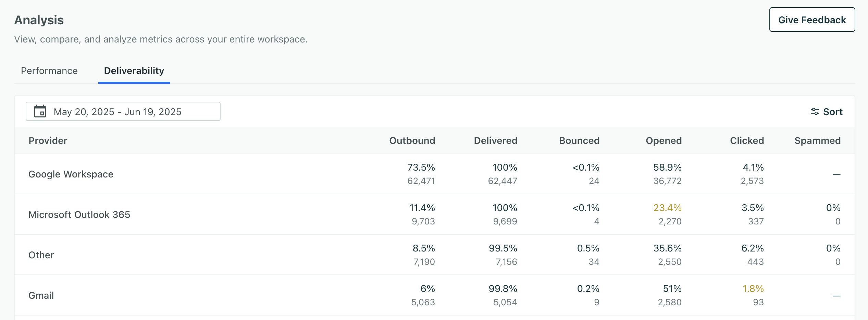Click the Opened column header
This screenshot has width=868, height=320.
coord(664,140)
